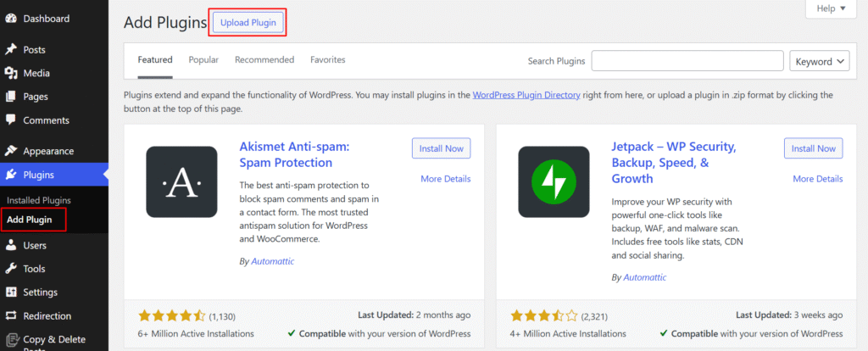Click 'Last Updated: 2 months ago' text
868x351 pixels.
pyautogui.click(x=414, y=315)
